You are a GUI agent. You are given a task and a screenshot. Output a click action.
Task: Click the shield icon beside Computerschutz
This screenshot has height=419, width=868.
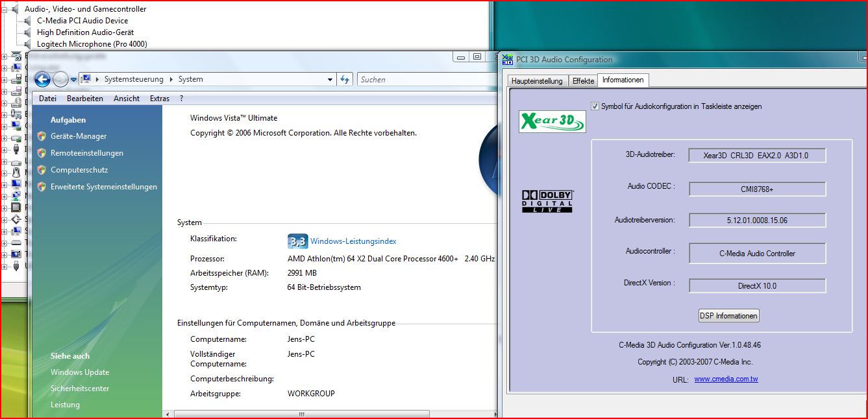tap(42, 170)
